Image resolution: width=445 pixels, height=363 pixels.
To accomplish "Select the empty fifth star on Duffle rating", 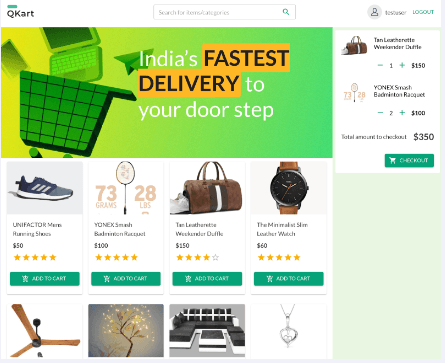I will click(x=215, y=257).
